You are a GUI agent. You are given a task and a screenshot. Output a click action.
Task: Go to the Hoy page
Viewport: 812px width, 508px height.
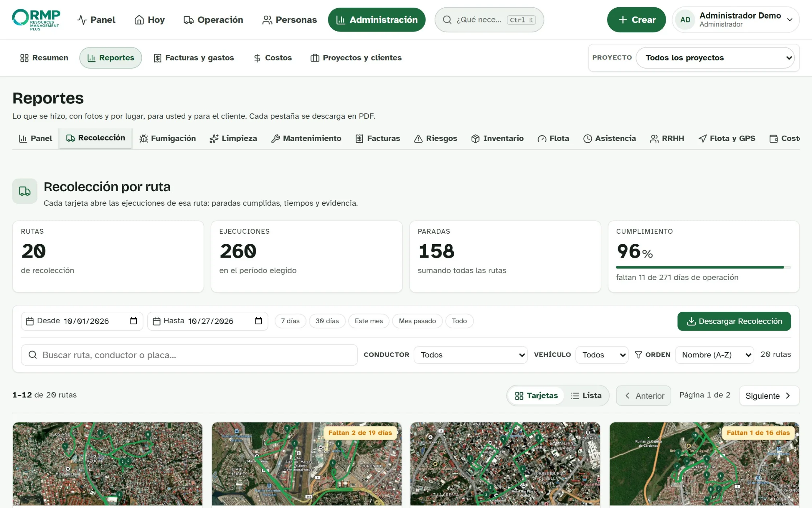pos(149,20)
